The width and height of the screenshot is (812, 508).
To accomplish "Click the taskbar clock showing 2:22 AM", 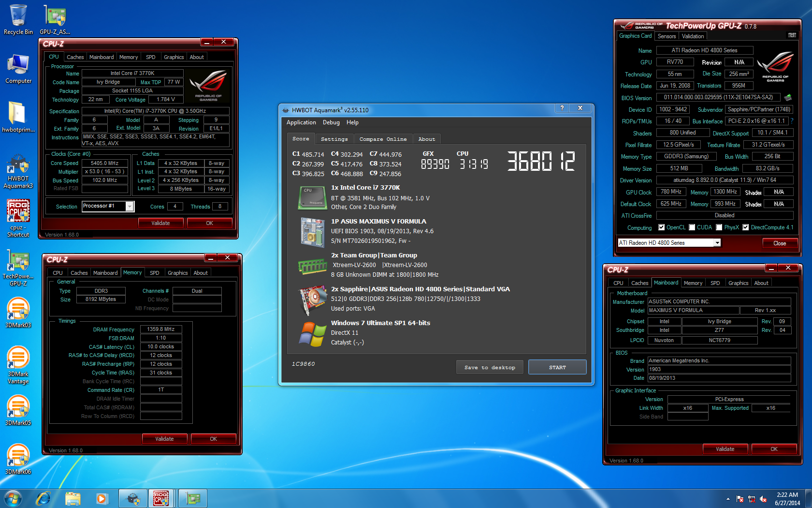I will tap(787, 499).
